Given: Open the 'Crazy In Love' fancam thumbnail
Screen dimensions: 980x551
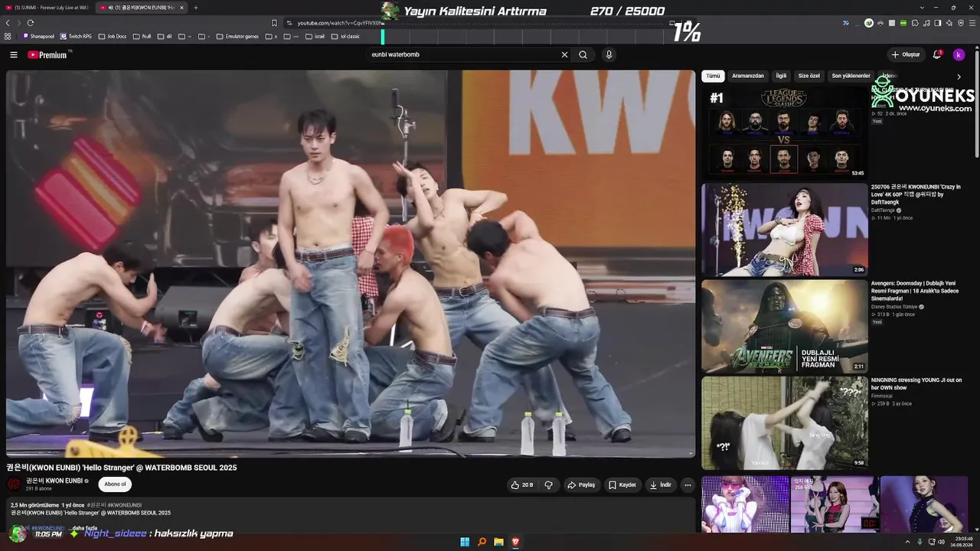Looking at the screenshot, I should click(x=784, y=229).
